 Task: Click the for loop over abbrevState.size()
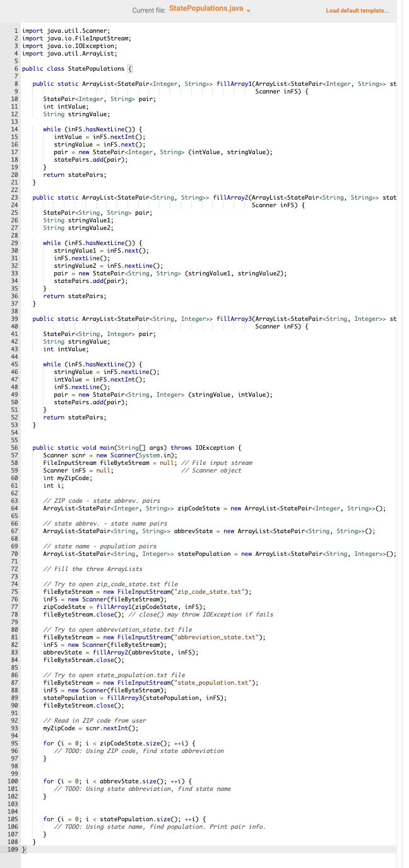point(117,781)
